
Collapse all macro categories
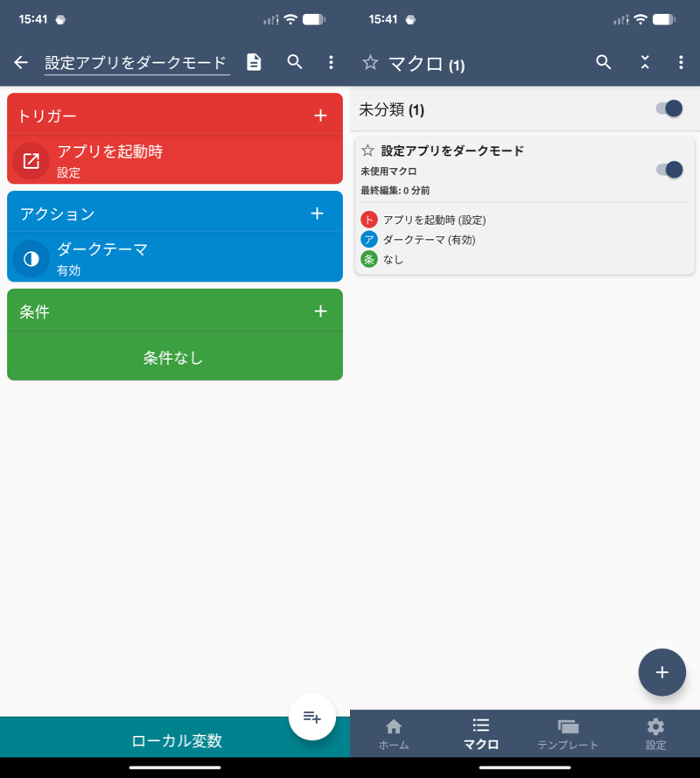pos(645,62)
